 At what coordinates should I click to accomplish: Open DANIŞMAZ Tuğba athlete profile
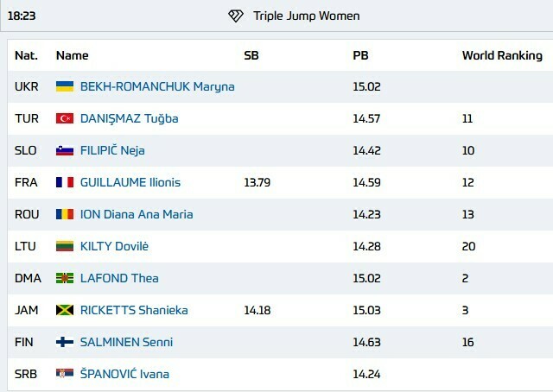(129, 118)
